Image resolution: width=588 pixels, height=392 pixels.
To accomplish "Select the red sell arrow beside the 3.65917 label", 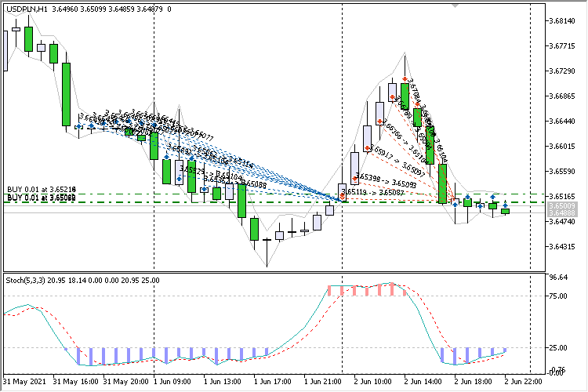I will (367, 148).
